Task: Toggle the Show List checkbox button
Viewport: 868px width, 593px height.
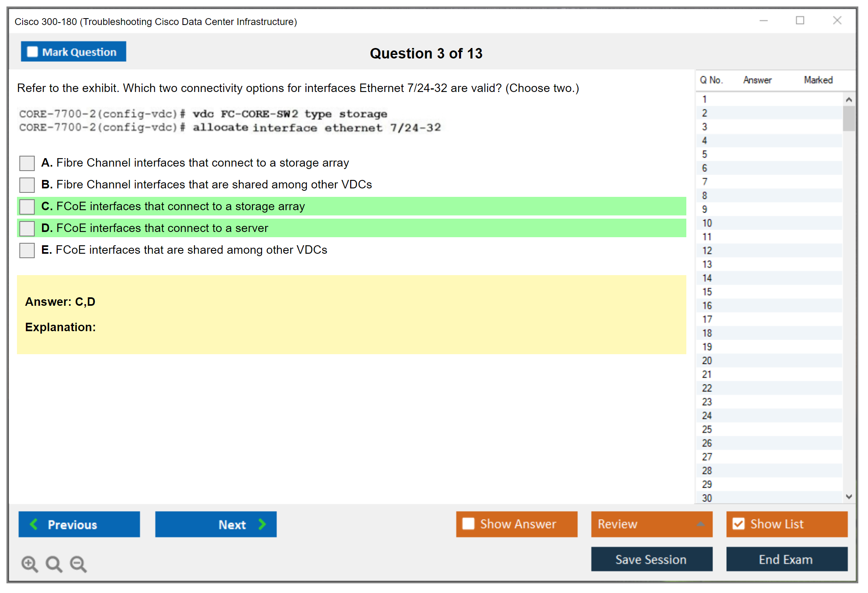Action: tap(738, 524)
